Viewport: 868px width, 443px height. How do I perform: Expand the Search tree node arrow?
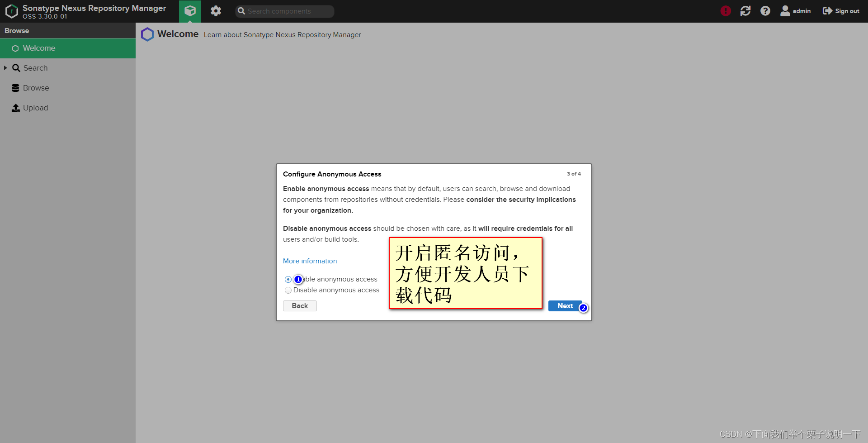pos(5,68)
